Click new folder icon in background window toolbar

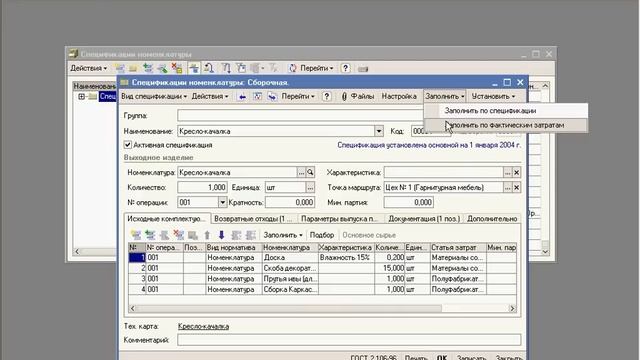coord(133,68)
